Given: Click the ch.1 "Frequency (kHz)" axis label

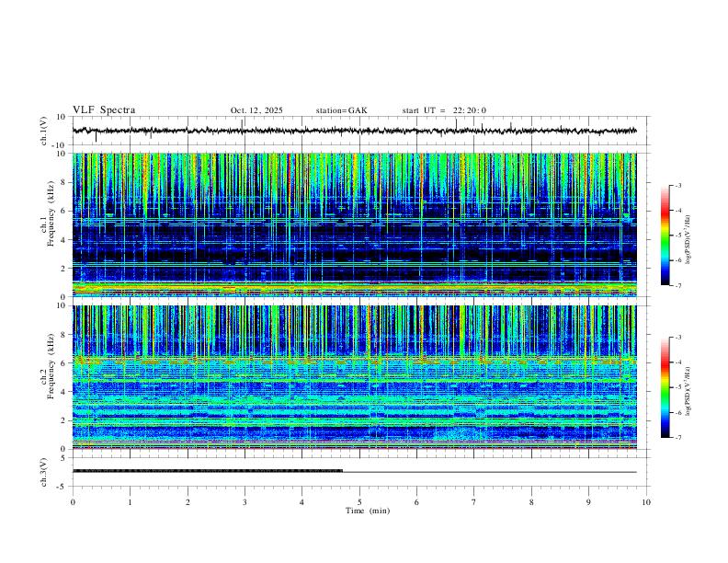Looking at the screenshot, I should 51,213.
